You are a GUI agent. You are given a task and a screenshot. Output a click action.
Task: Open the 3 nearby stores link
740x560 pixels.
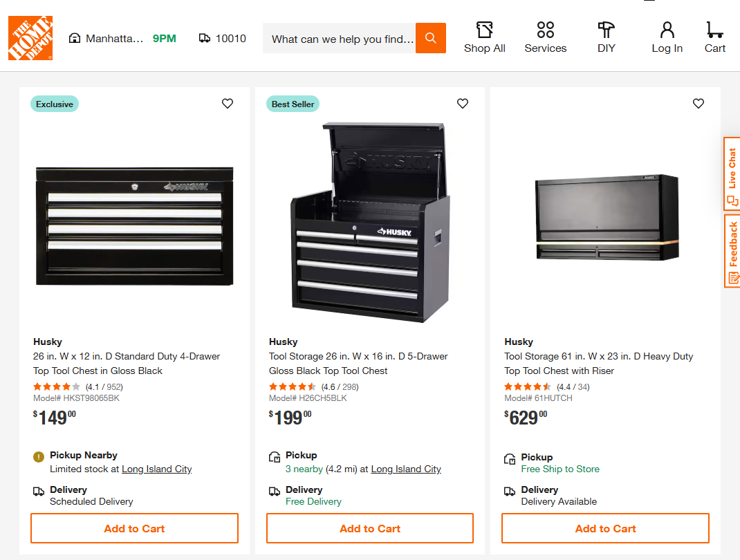click(x=304, y=469)
